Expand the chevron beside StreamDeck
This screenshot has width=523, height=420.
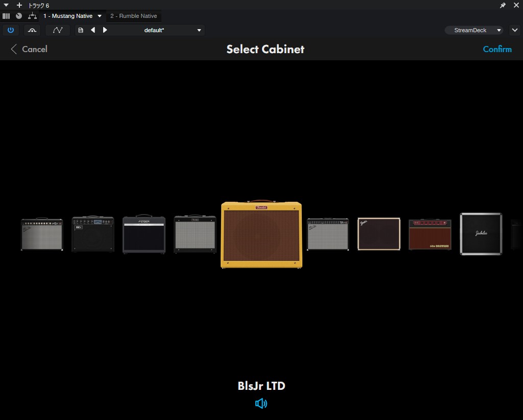pyautogui.click(x=514, y=30)
